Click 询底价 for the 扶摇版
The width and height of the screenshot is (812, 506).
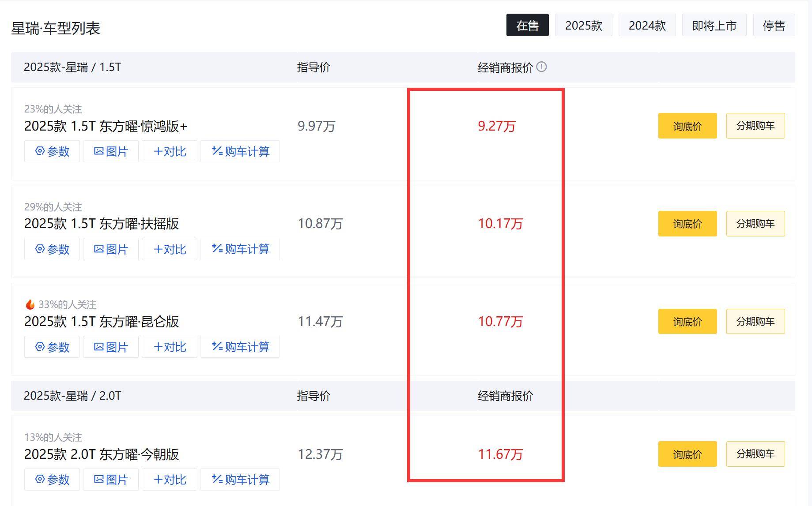687,224
